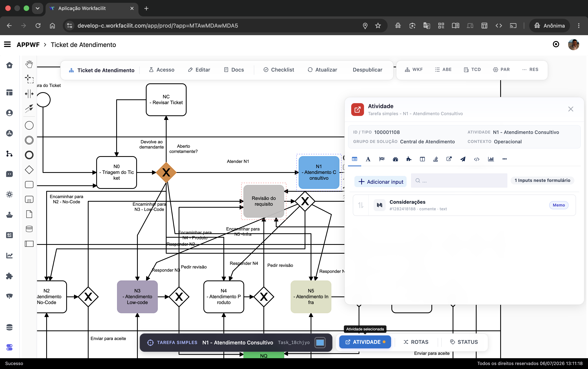
Task: Choose the intermediate event double circle
Action: [29, 140]
